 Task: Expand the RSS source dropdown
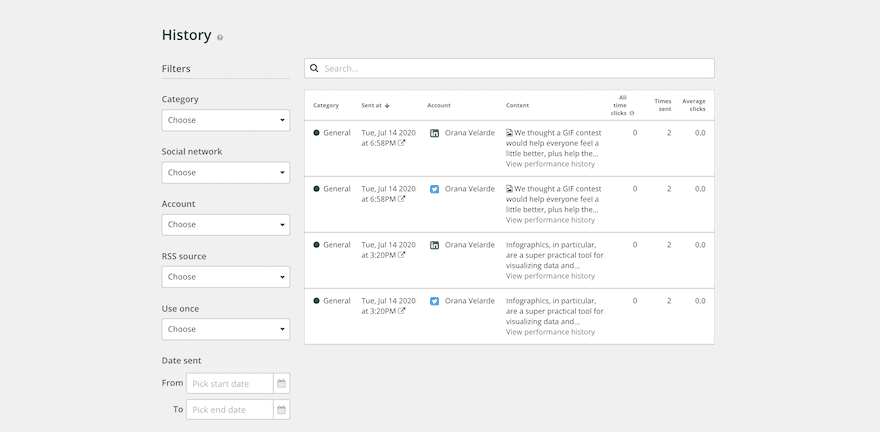[226, 277]
